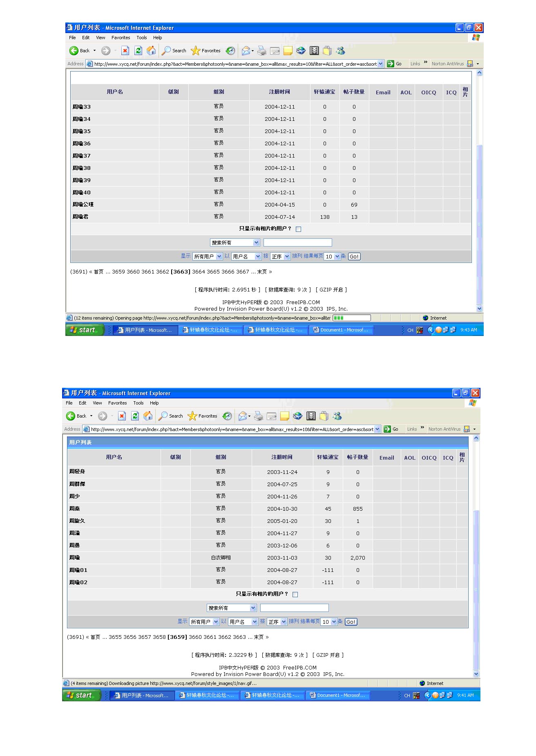Click the Search magnifier in upper browser toolbar
Screen dimensions: 536x756
(x=166, y=51)
